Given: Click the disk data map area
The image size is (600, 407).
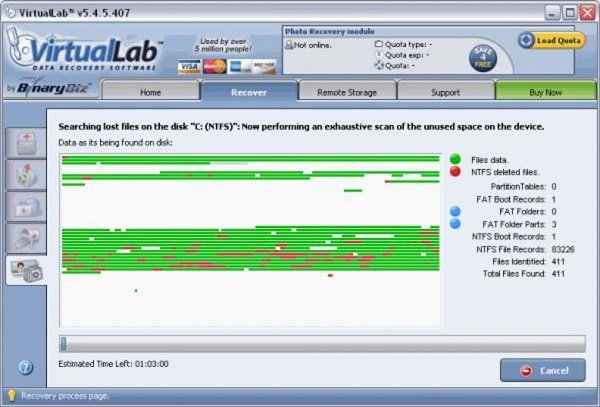Looking at the screenshot, I should pos(251,241).
